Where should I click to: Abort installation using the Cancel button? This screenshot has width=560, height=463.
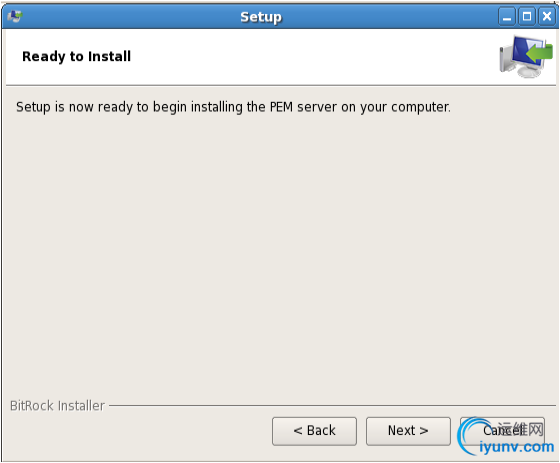pos(502,431)
